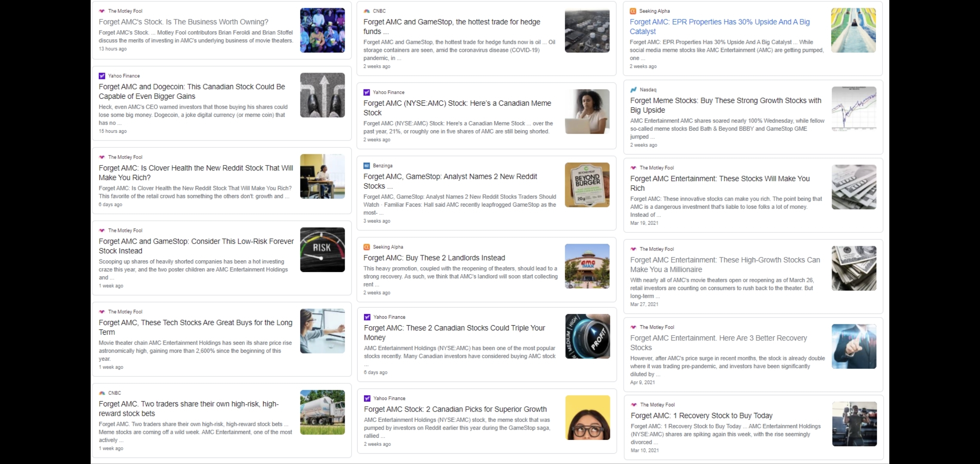The image size is (980, 464).
Task: Click the colorful water slide thumbnail
Action: click(x=854, y=31)
